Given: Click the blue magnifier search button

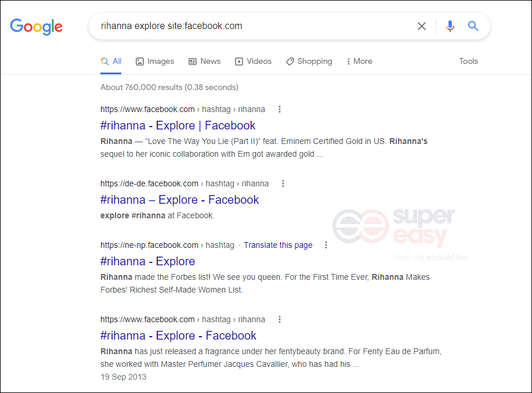Looking at the screenshot, I should 473,26.
